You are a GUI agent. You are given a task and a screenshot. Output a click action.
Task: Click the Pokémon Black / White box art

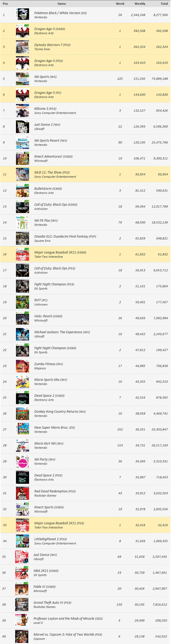[x=23, y=15]
